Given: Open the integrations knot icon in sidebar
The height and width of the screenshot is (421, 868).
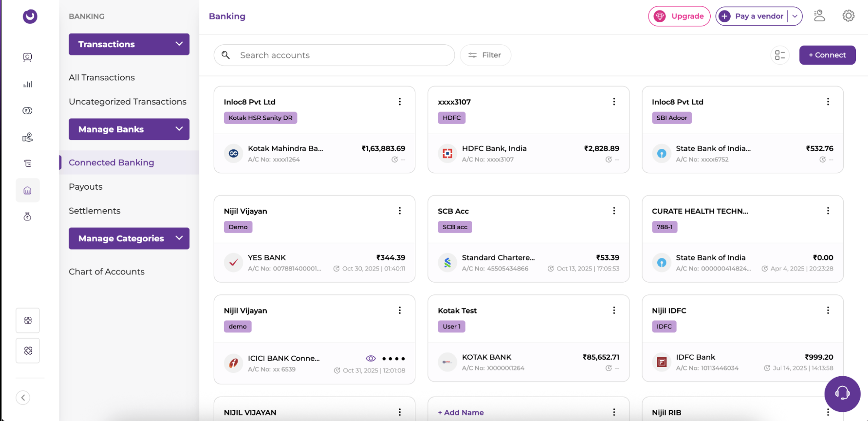Looking at the screenshot, I should (x=28, y=351).
